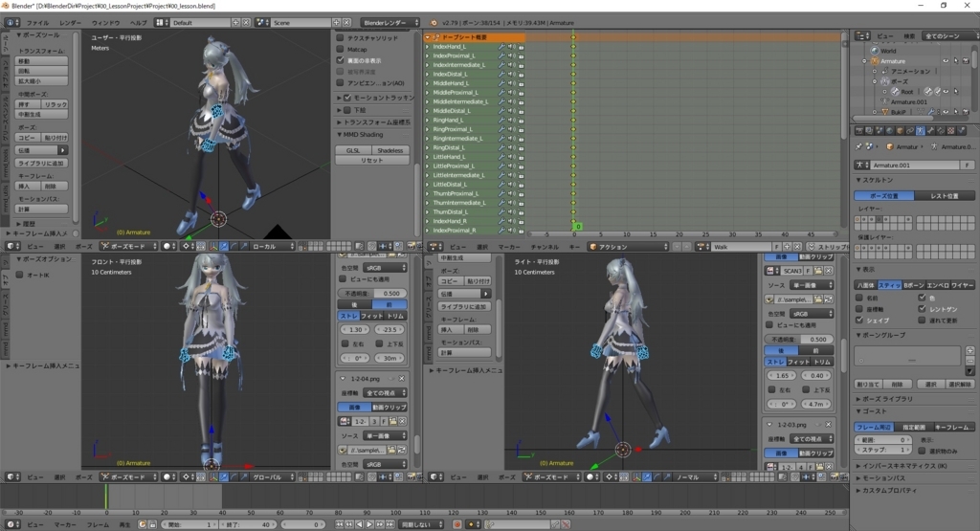Click the timeline lock time icon

152,524
